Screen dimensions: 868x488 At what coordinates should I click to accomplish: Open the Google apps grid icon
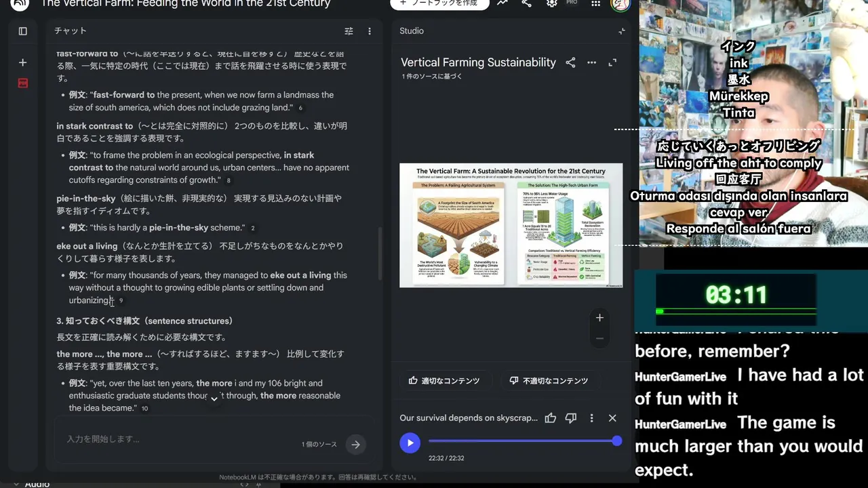point(595,3)
